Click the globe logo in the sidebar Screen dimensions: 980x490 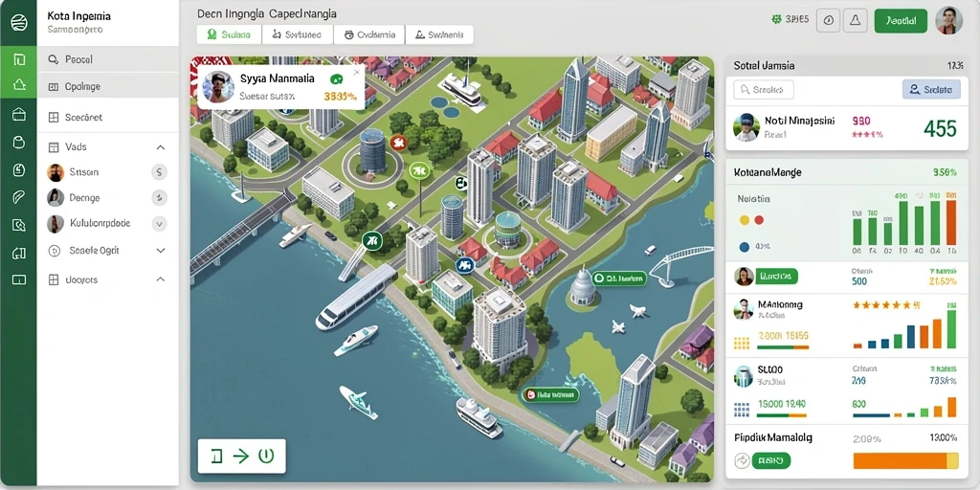(x=19, y=24)
